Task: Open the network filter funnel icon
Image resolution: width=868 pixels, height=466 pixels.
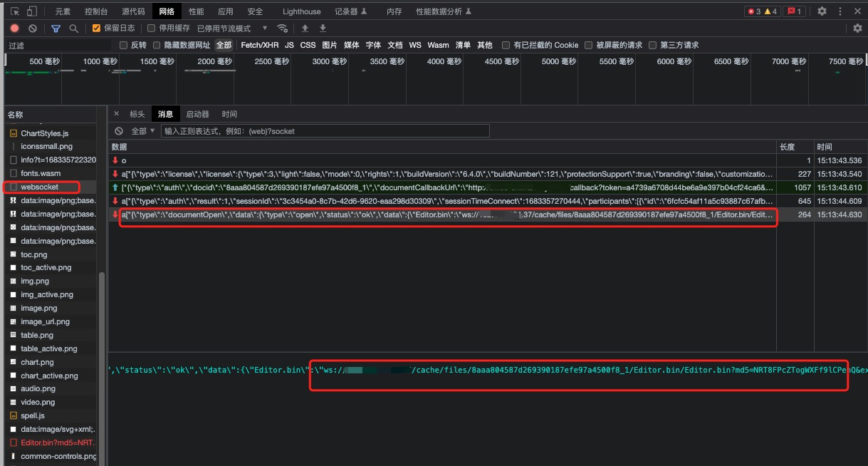Action: [56, 27]
